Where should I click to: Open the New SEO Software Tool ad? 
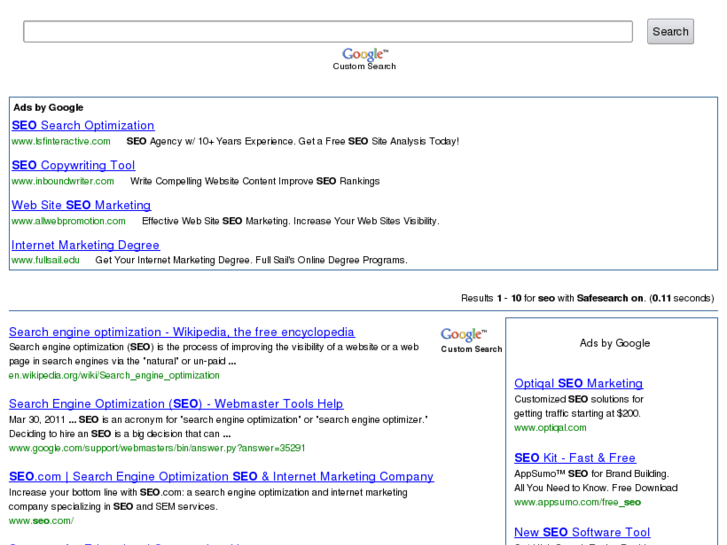(x=582, y=532)
